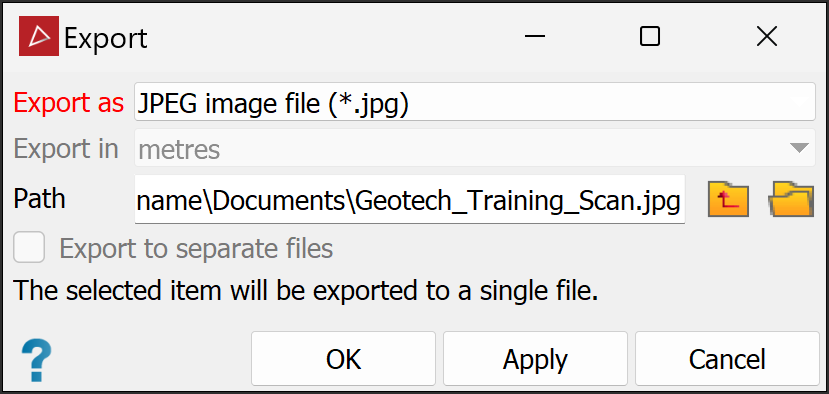Browse for a folder with the open-folder icon
This screenshot has width=829, height=394.
[790, 199]
